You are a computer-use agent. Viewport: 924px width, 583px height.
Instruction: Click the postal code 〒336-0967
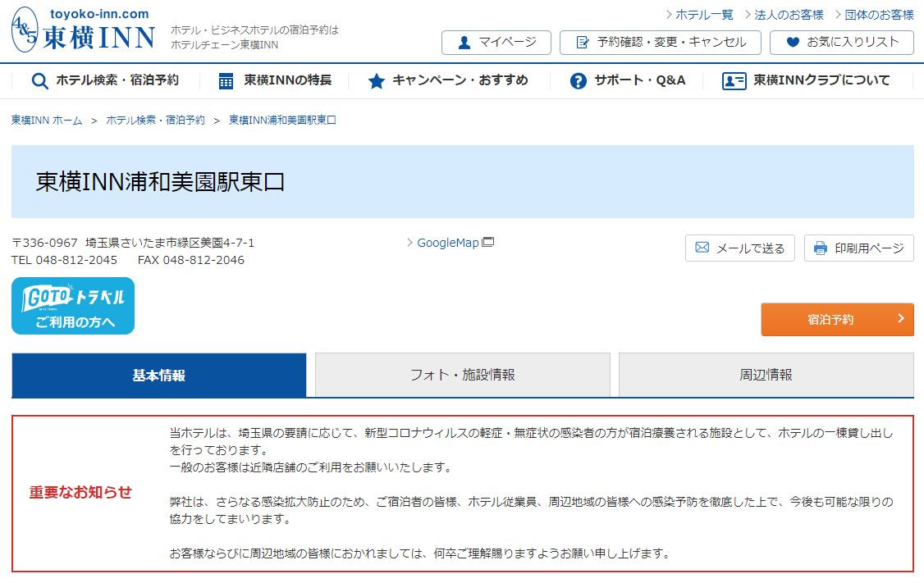click(x=45, y=243)
